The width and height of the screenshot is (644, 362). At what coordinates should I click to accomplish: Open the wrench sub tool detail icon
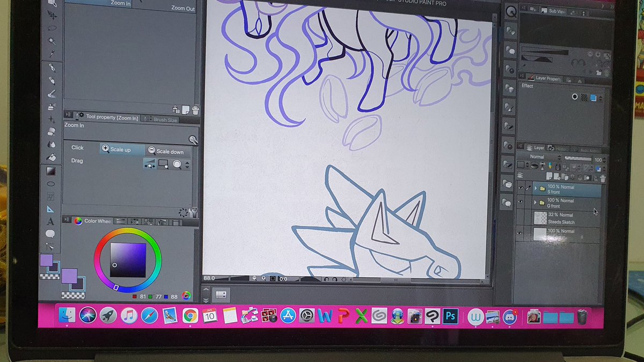click(194, 212)
